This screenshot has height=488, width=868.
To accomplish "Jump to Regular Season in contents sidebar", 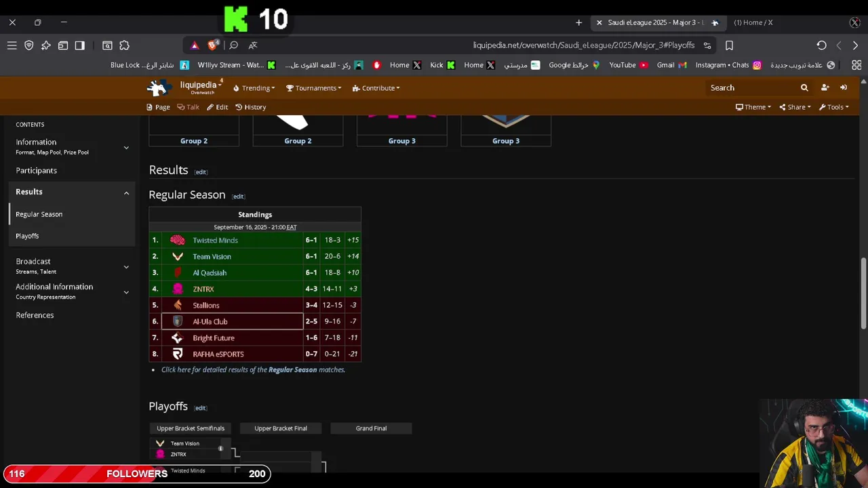I will click(39, 214).
